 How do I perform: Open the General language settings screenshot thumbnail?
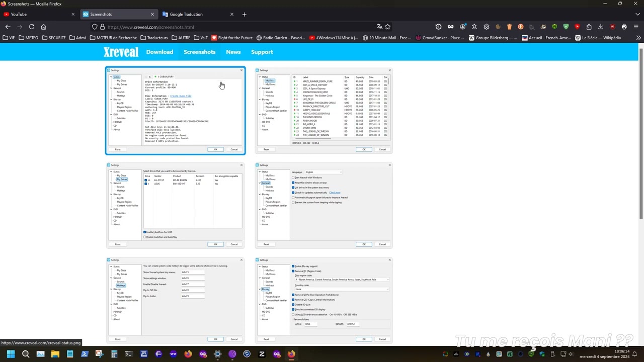tap(324, 205)
